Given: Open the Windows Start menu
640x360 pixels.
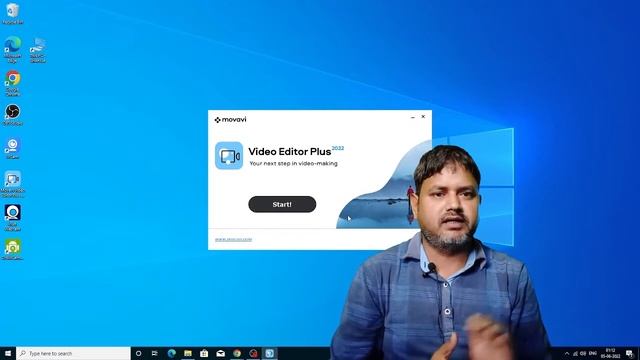Looking at the screenshot, I should point(8,353).
